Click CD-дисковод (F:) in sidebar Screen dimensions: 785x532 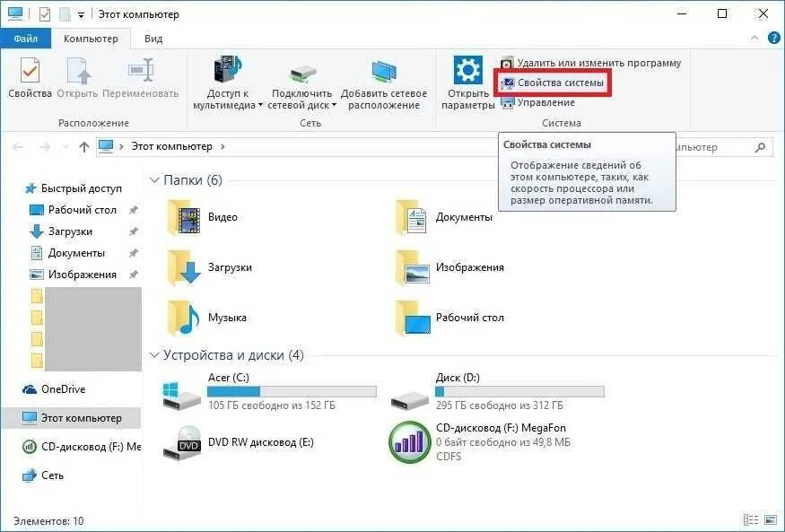82,447
